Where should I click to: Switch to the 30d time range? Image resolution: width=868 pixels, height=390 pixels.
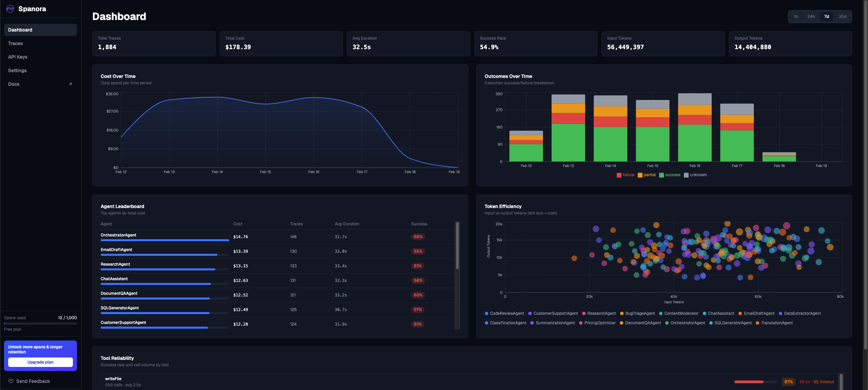pos(842,16)
